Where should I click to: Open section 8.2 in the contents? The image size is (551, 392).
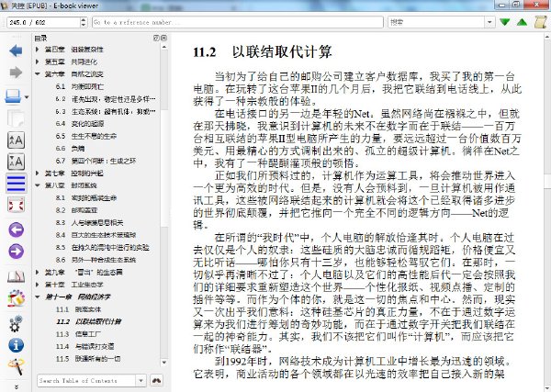(x=76, y=210)
